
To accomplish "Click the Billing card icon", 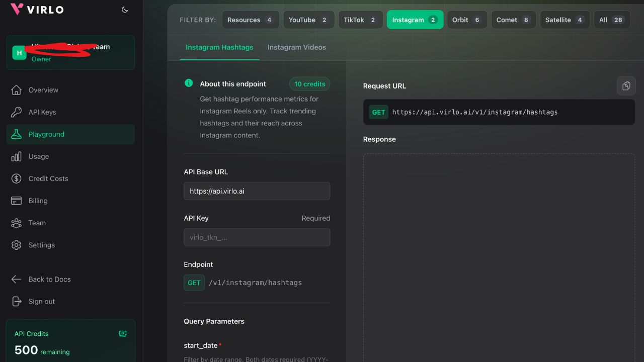I will [x=17, y=201].
